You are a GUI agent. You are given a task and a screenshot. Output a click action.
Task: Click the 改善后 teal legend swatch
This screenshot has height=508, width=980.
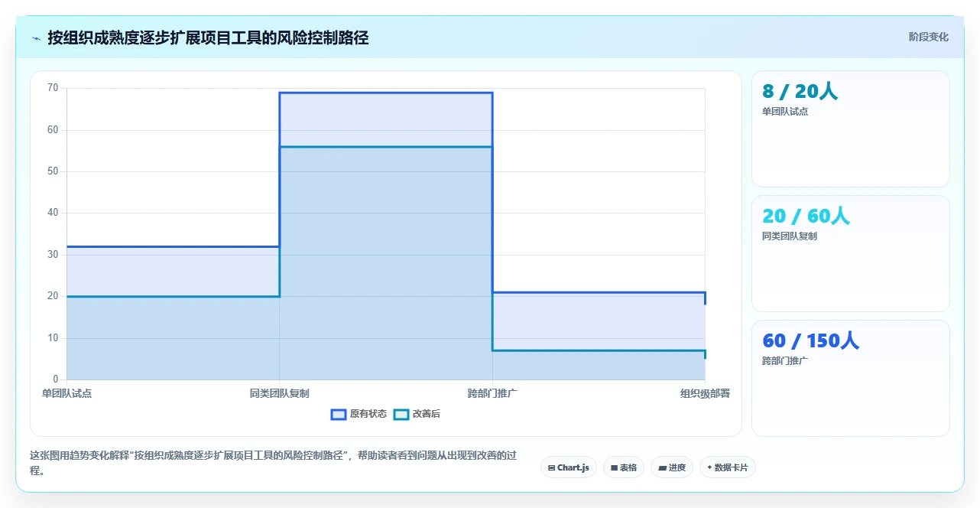(x=401, y=414)
